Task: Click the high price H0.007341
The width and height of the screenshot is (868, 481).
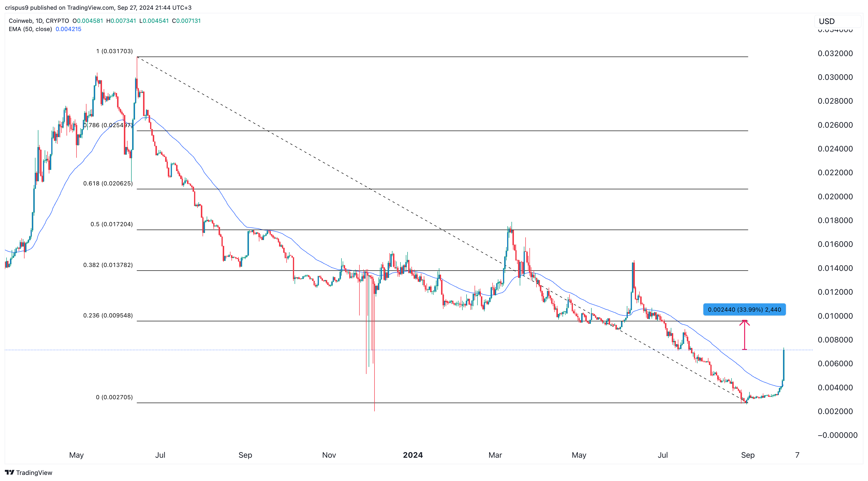Action: tap(121, 21)
